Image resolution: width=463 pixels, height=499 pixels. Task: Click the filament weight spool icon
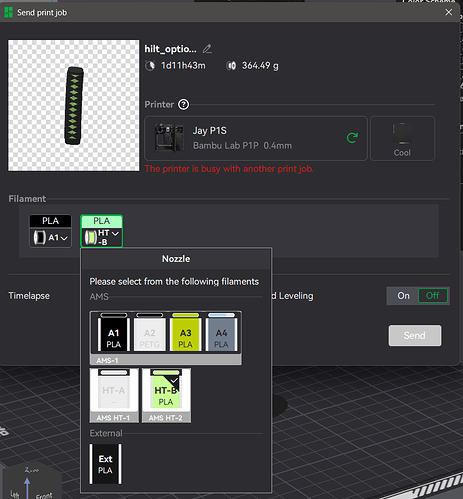coord(231,66)
